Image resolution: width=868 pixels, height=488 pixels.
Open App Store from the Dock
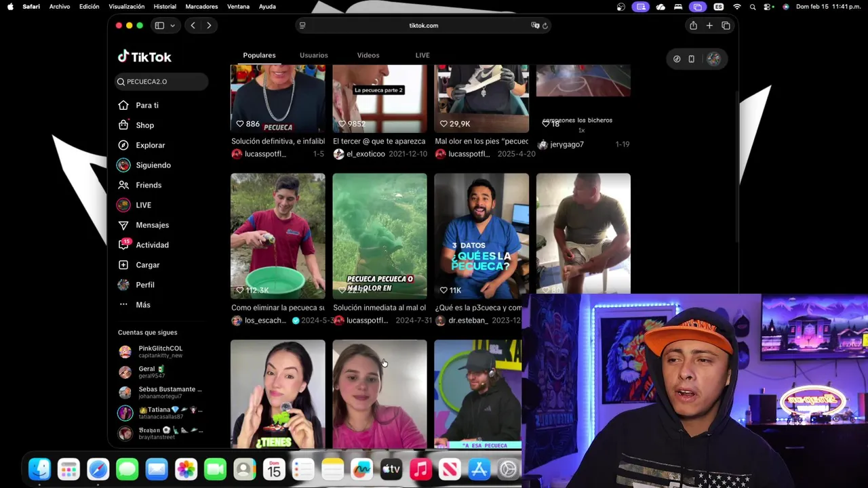click(x=479, y=469)
